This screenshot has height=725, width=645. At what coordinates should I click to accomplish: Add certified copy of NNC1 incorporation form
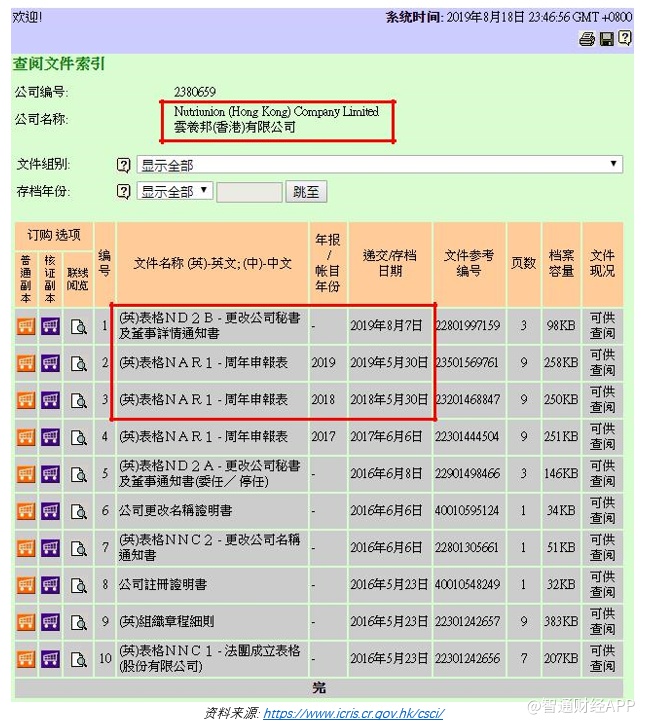click(50, 659)
